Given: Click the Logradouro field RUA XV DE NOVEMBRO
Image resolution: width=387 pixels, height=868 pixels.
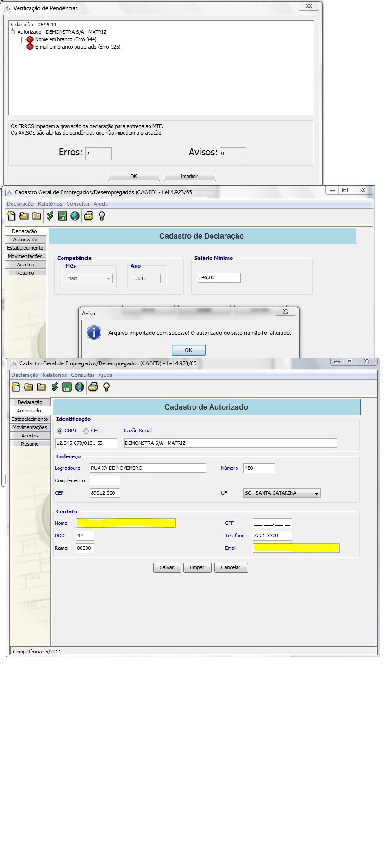Looking at the screenshot, I should [148, 468].
